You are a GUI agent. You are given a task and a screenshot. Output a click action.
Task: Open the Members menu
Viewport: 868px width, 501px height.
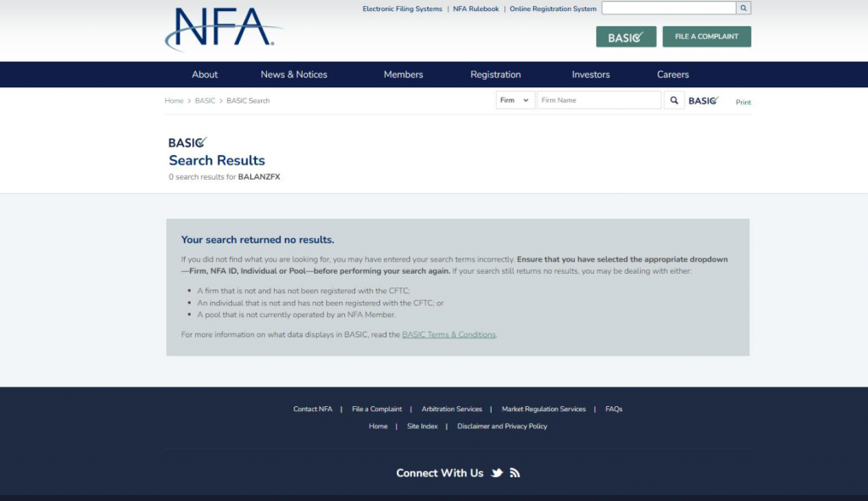[x=403, y=75]
